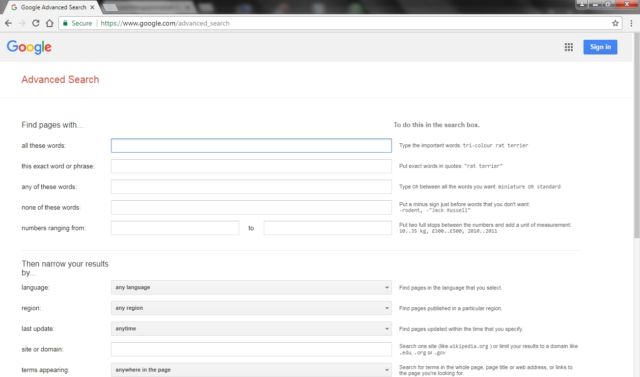Expand the last update anytime dropdown

point(251,328)
